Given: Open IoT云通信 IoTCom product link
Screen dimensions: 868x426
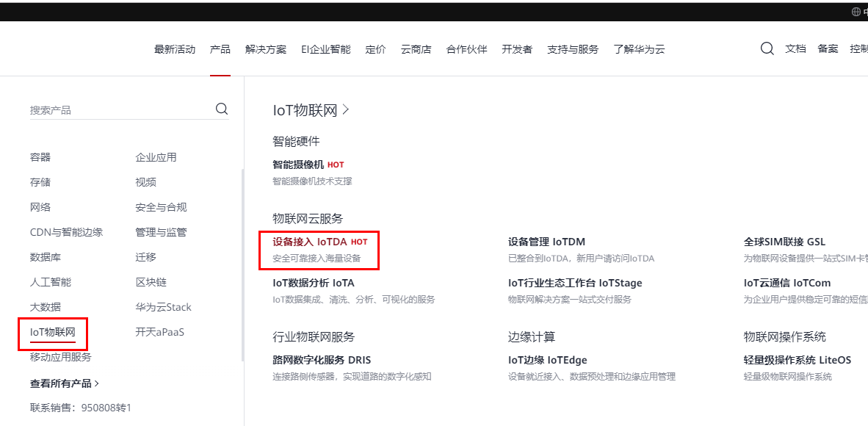Looking at the screenshot, I should click(787, 283).
